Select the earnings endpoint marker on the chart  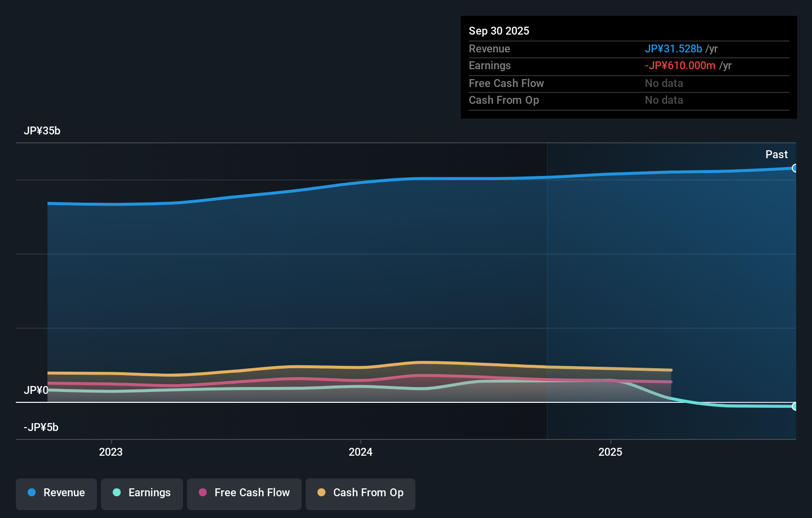click(x=795, y=407)
